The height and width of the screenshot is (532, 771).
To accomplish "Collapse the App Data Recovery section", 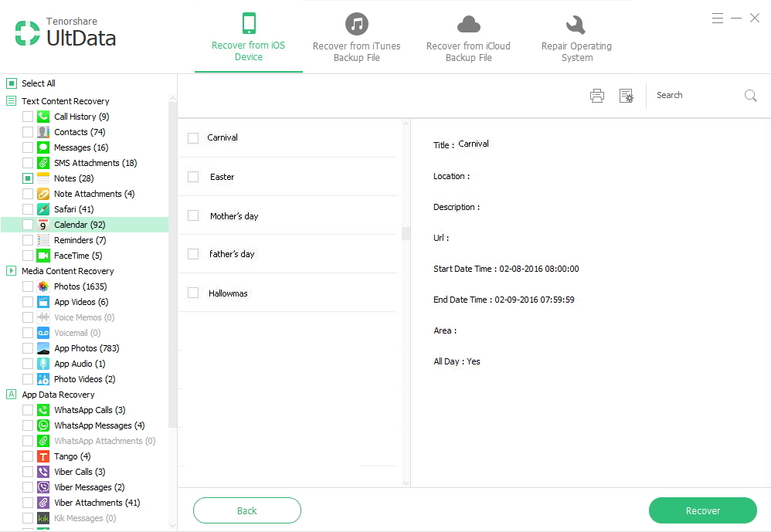I will coord(12,395).
